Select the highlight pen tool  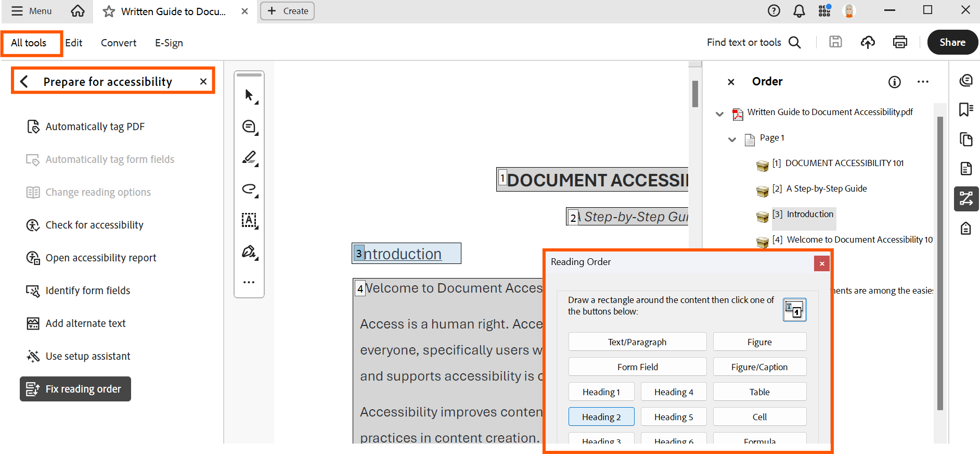click(x=249, y=157)
